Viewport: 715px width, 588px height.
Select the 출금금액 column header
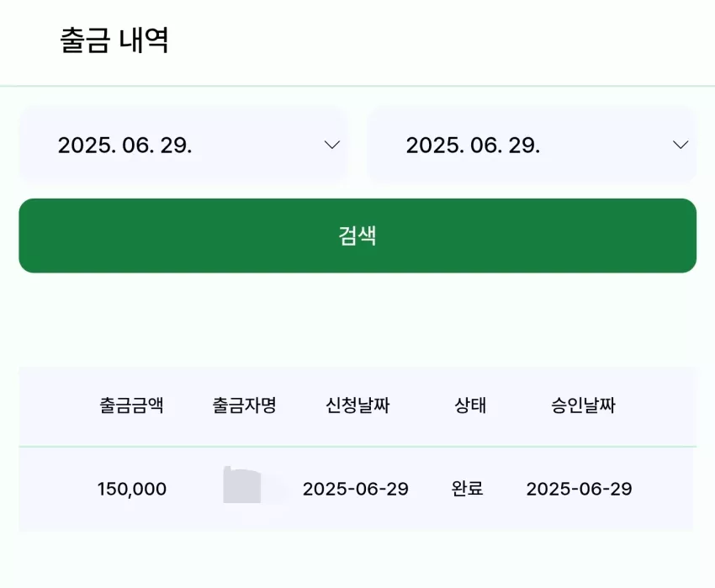[131, 405]
